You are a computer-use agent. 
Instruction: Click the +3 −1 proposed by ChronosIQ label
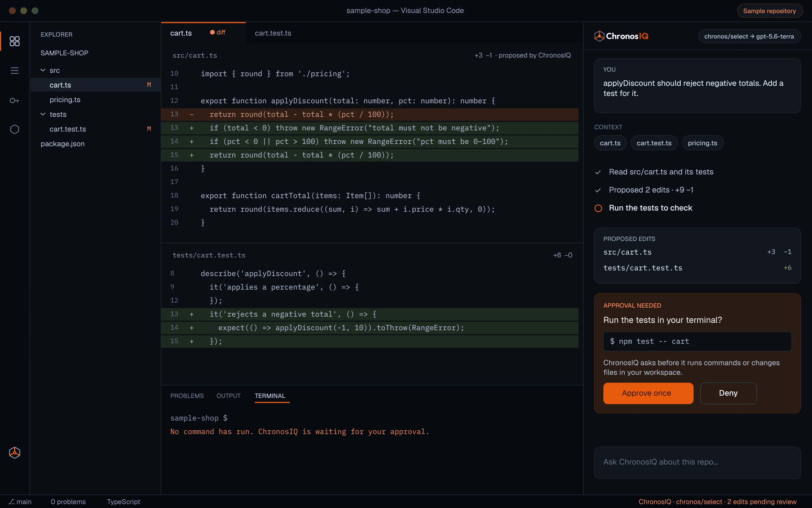click(x=522, y=55)
